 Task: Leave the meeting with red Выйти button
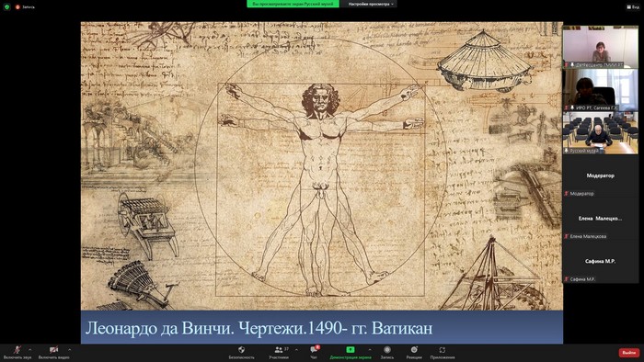tap(628, 353)
